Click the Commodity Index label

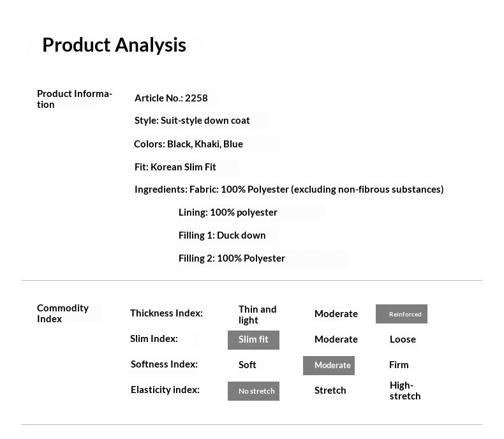click(x=63, y=313)
